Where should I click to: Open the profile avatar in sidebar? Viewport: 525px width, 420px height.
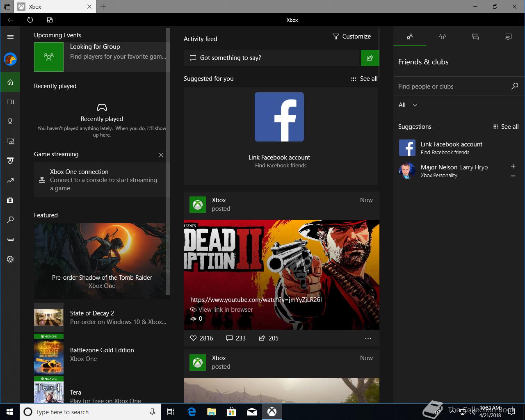click(10, 59)
